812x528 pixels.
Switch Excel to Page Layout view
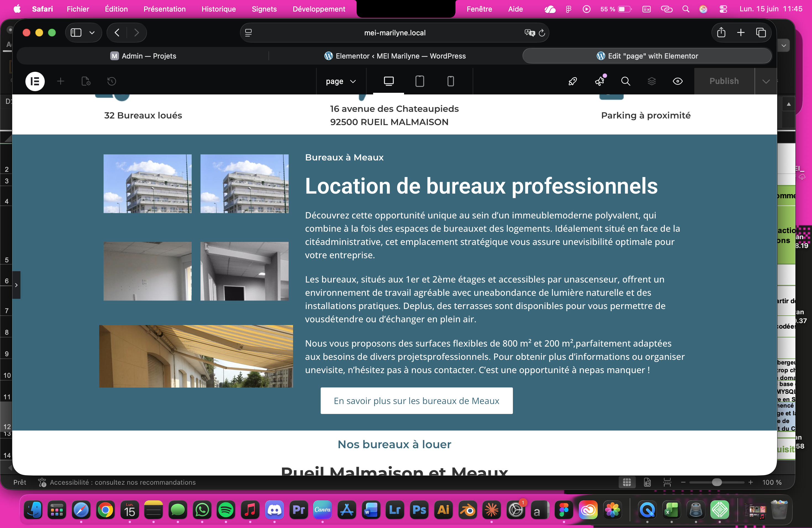647,482
